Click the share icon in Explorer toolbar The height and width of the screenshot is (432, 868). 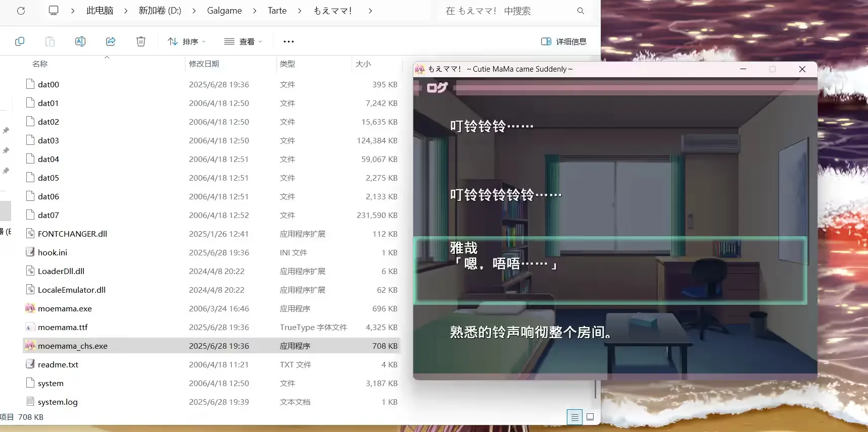(x=111, y=41)
